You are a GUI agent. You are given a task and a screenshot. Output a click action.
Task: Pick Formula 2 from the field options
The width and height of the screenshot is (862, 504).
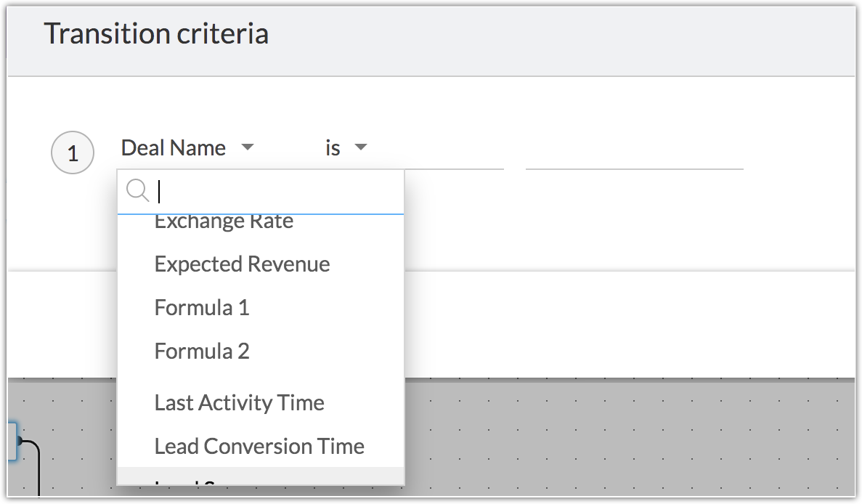202,351
